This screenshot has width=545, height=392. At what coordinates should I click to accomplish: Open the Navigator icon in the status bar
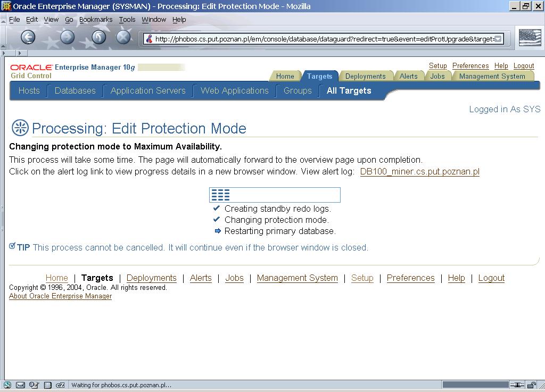(7, 385)
